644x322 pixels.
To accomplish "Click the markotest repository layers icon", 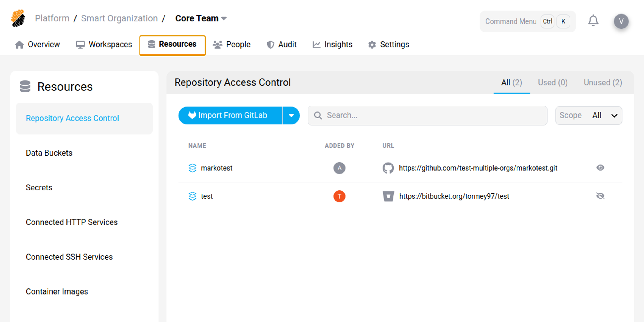I will point(193,168).
